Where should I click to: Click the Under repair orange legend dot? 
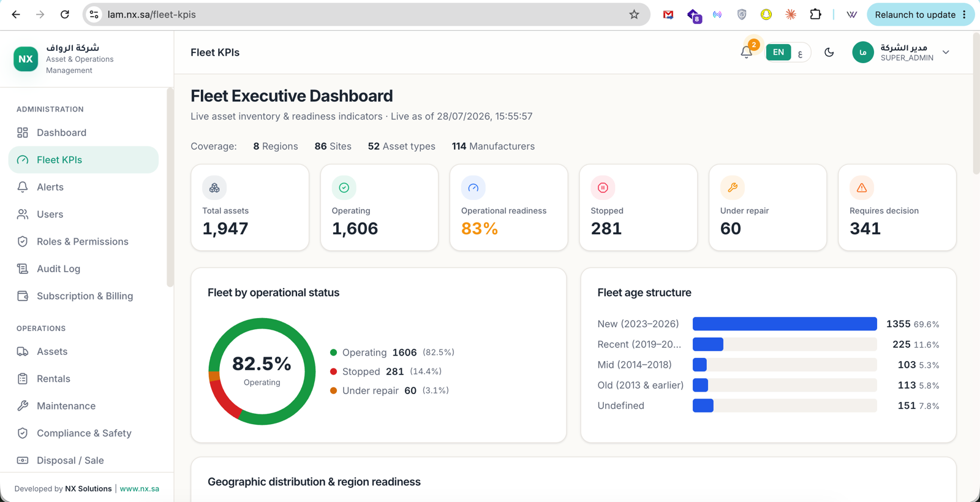334,390
